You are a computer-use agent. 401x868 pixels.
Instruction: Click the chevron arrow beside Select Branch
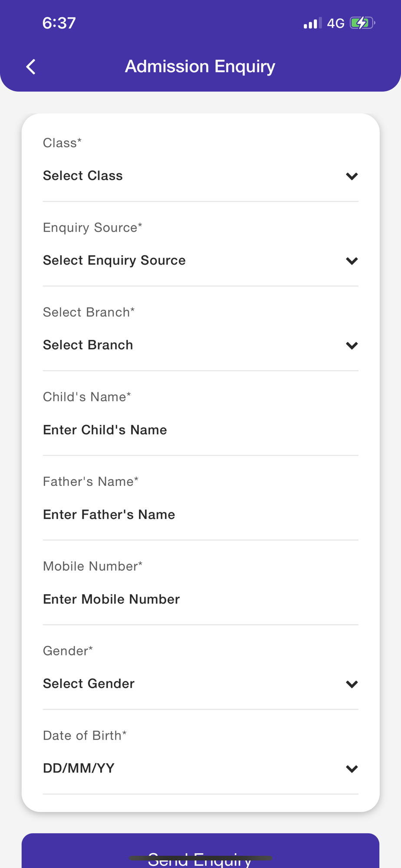(x=352, y=345)
